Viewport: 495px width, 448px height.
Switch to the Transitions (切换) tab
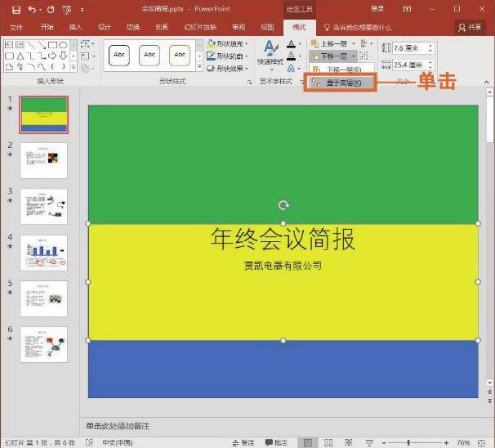[x=133, y=27]
